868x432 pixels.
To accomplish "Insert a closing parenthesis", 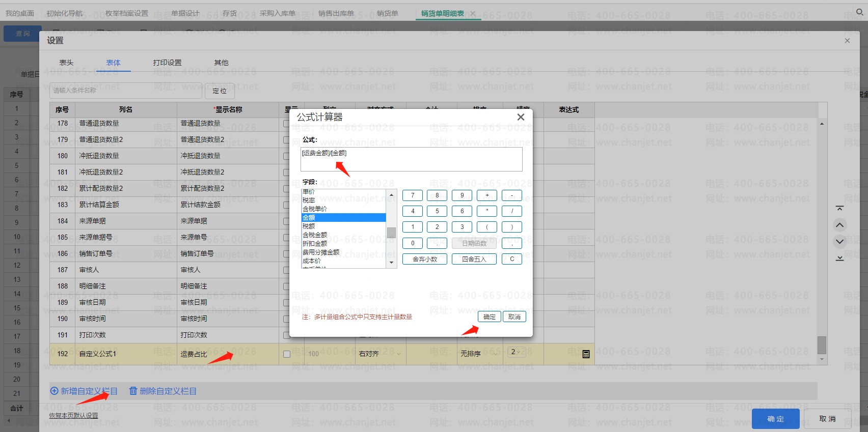I will [512, 227].
